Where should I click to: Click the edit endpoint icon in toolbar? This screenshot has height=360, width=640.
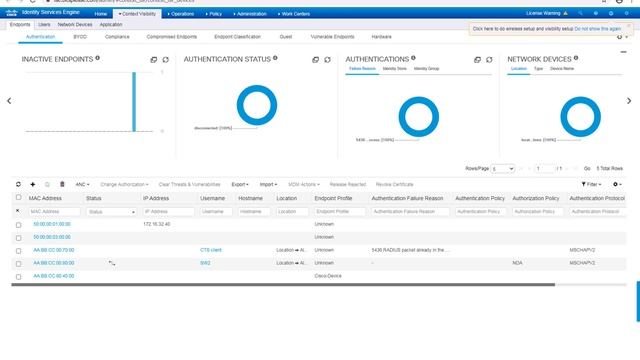pyautogui.click(x=47, y=184)
